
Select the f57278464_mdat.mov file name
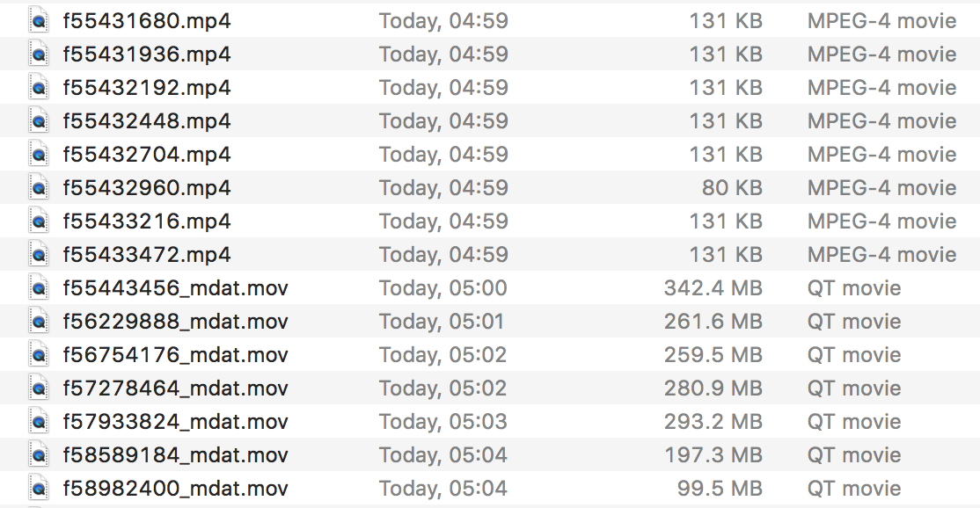click(x=176, y=388)
